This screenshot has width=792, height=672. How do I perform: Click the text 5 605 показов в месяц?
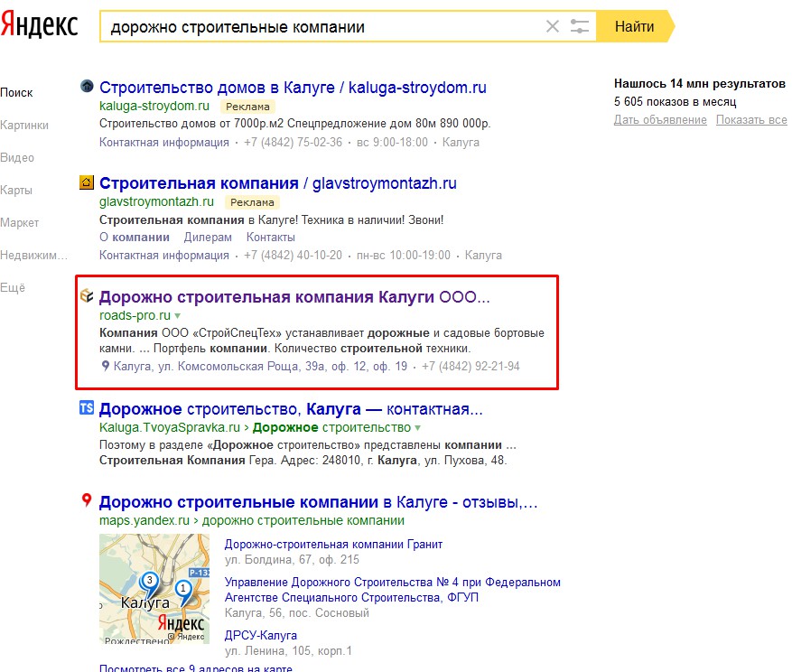pyautogui.click(x=676, y=101)
